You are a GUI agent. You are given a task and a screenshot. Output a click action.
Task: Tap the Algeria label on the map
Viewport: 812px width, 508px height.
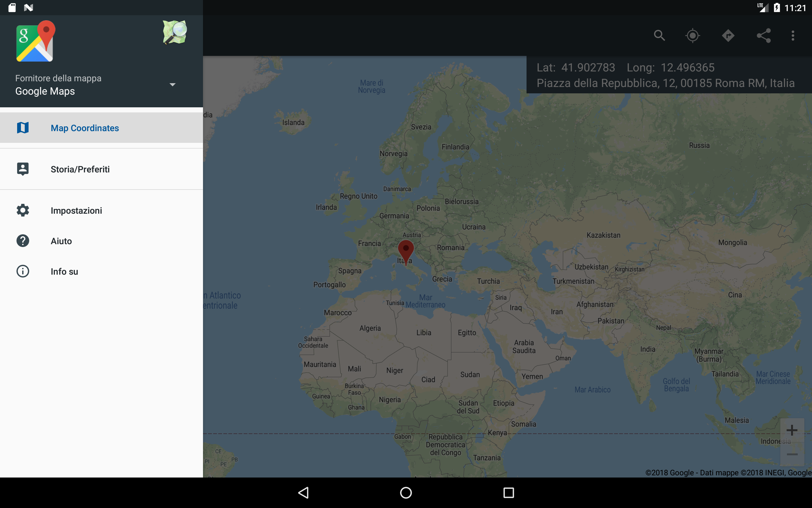[x=370, y=328]
